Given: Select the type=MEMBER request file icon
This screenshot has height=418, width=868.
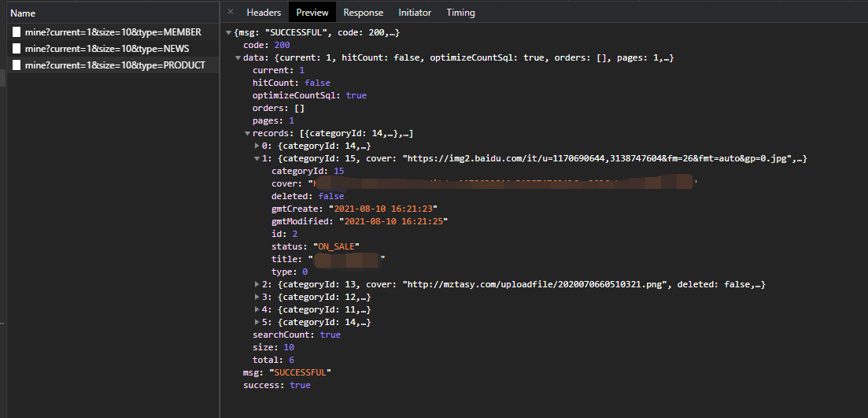Looking at the screenshot, I should tap(17, 32).
